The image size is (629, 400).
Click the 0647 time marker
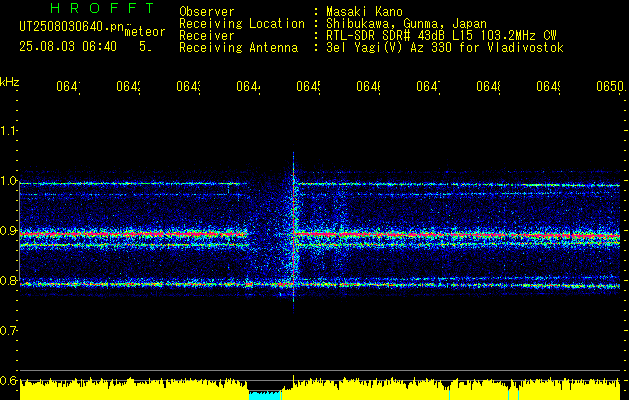click(428, 87)
